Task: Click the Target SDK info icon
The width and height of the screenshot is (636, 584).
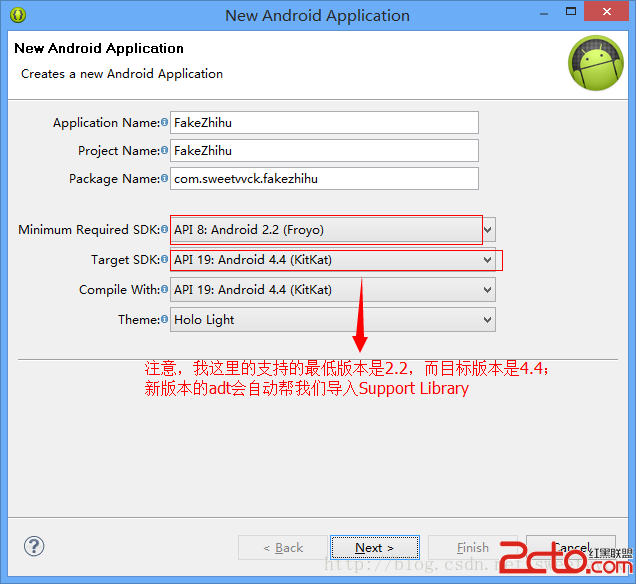Action: click(x=164, y=259)
